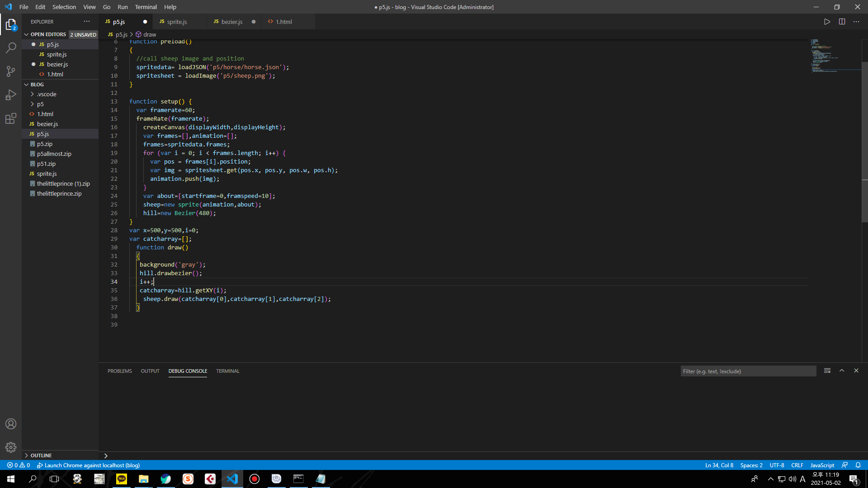Maximize the bottom panel size

(842, 371)
